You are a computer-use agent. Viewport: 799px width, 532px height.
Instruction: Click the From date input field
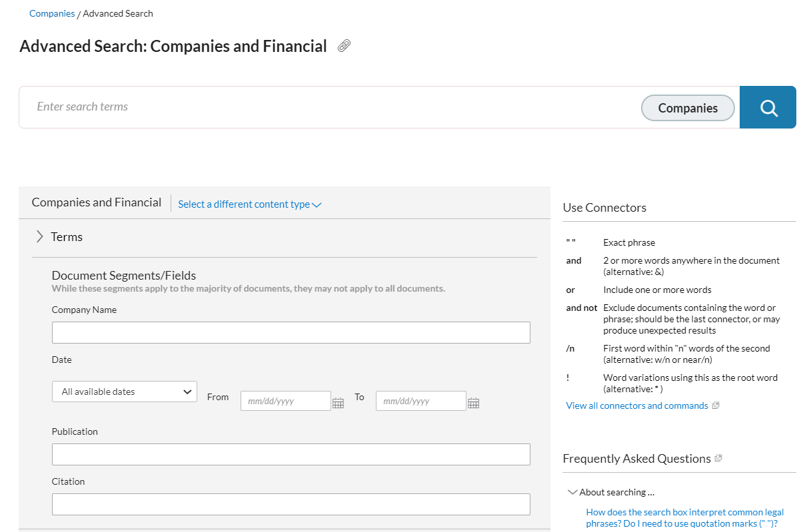[286, 401]
